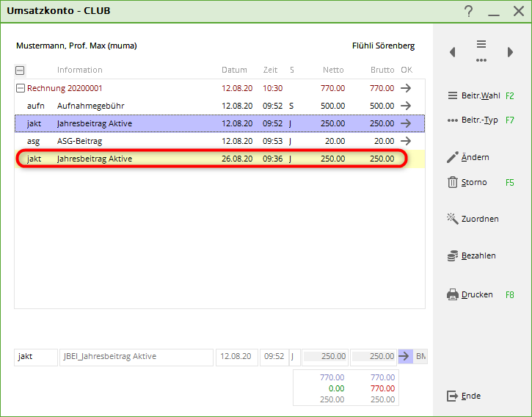This screenshot has height=417, width=532.
Task: Select the ASG-Beitrag row
Action: pos(79,141)
